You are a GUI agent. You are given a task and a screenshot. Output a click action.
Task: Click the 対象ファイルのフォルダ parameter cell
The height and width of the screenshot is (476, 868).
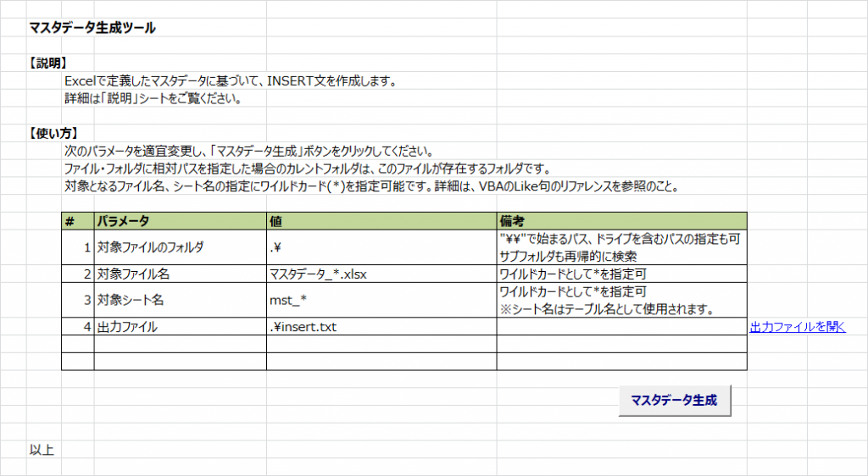(x=181, y=247)
